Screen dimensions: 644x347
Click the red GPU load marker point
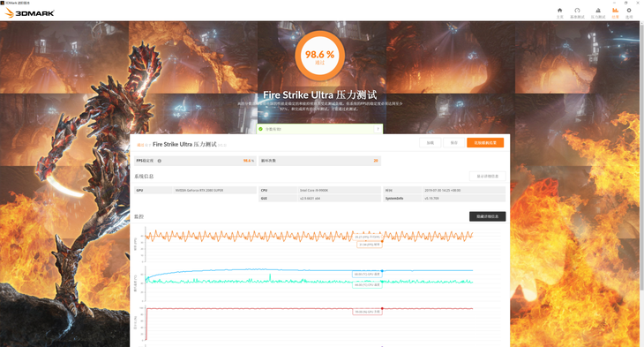(x=382, y=308)
